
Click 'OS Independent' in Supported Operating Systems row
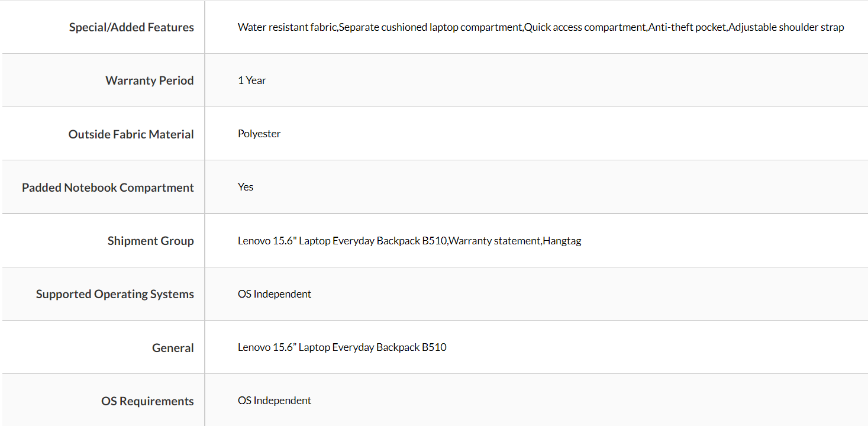[x=275, y=294]
